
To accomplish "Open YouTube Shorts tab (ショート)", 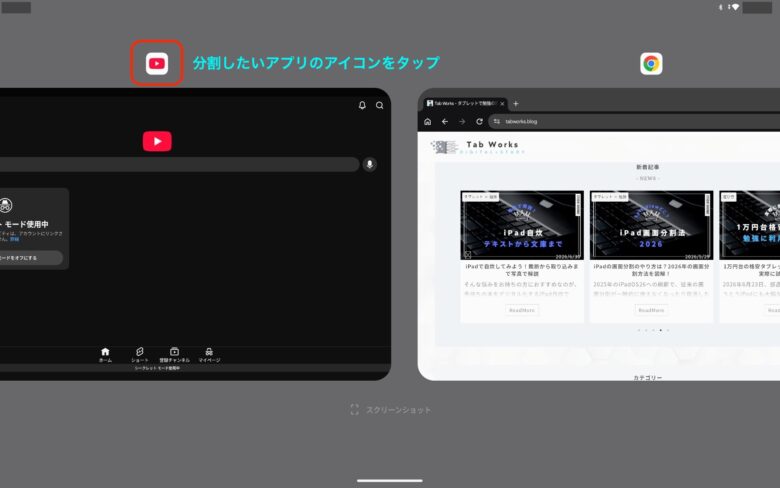I will (x=140, y=355).
